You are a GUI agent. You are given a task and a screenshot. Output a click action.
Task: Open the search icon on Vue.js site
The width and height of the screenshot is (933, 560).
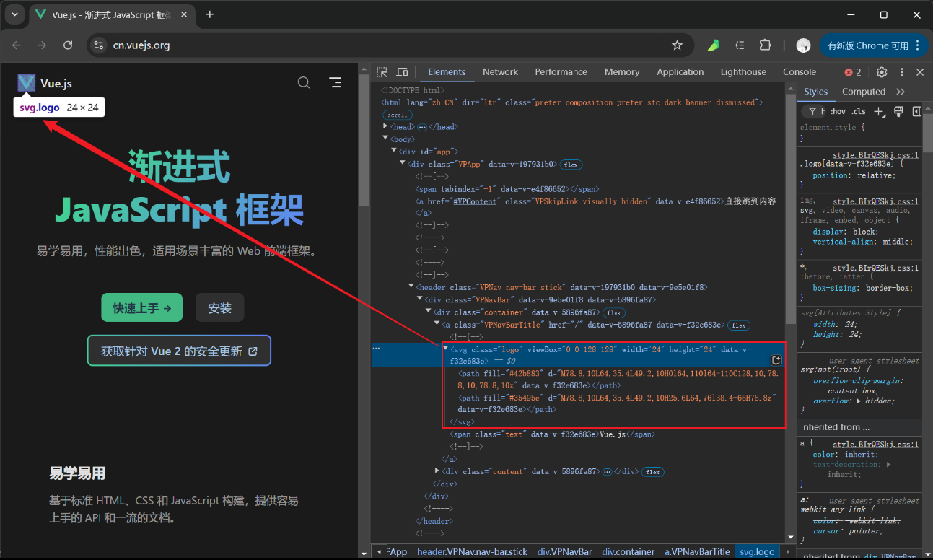click(304, 83)
